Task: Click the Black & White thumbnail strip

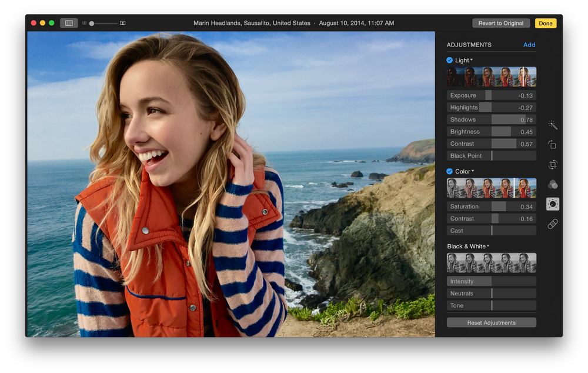Action: (x=491, y=262)
